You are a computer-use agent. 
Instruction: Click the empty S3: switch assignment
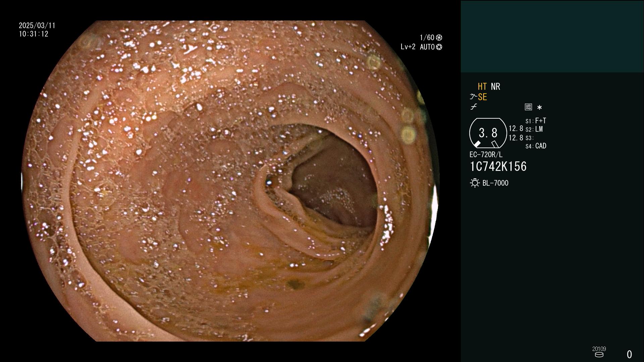tap(529, 138)
